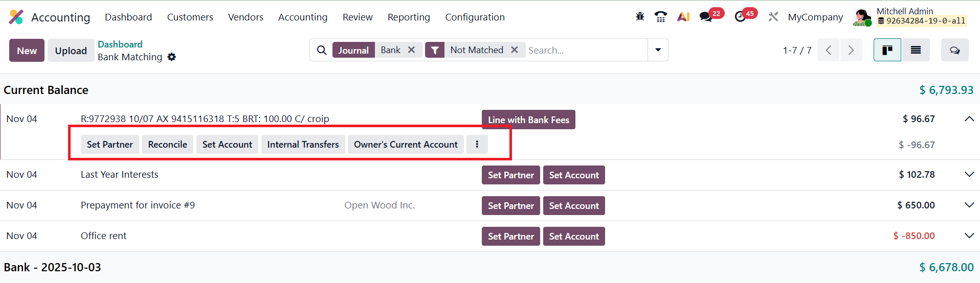Open the messages conversation icon
980x283 pixels.
(x=706, y=17)
